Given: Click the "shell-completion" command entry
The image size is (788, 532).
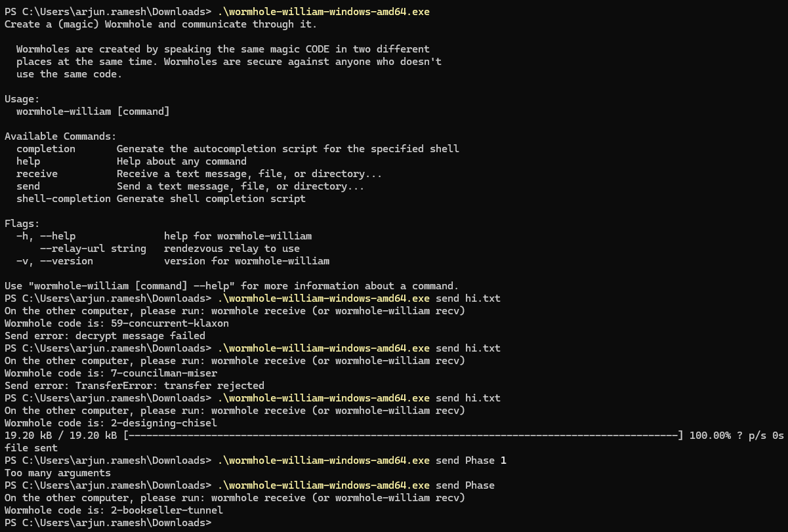Looking at the screenshot, I should pyautogui.click(x=64, y=199).
